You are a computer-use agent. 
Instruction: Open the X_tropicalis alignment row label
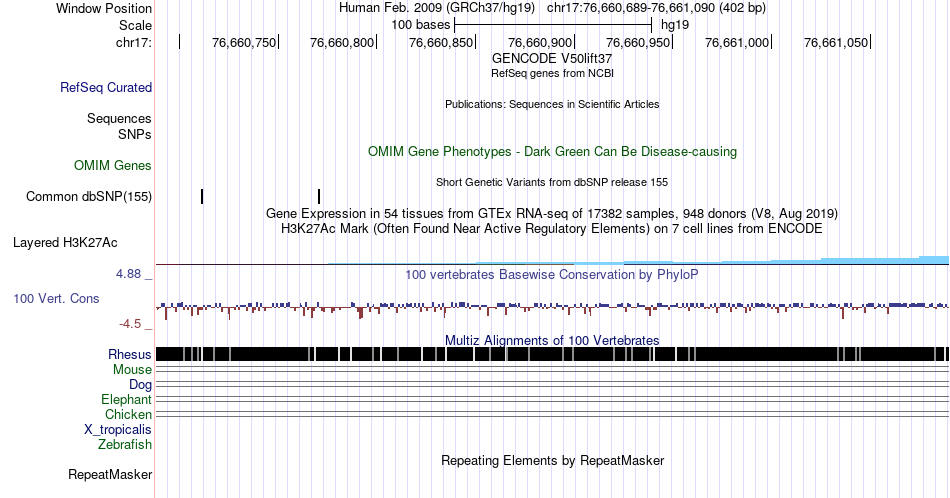coord(118,430)
